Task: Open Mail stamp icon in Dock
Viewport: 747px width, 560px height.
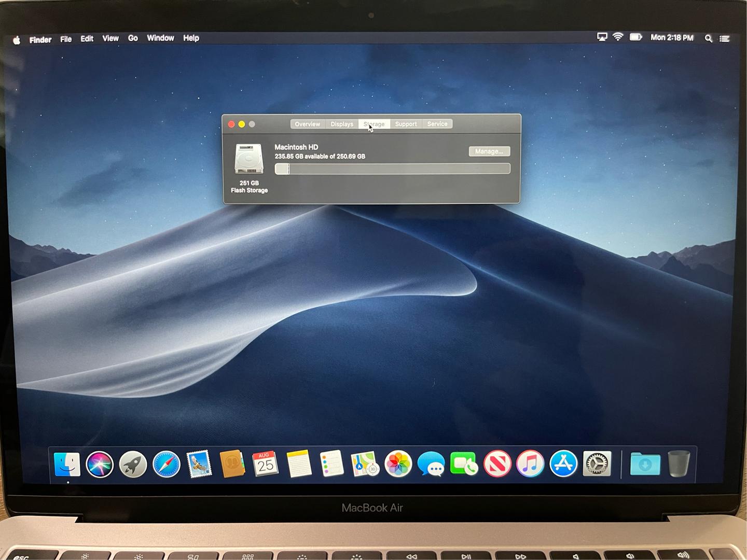Action: pos(199,464)
